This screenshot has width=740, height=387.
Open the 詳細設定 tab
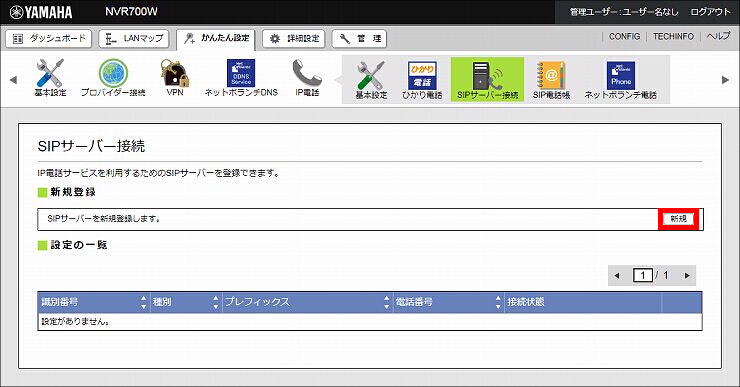tap(294, 39)
